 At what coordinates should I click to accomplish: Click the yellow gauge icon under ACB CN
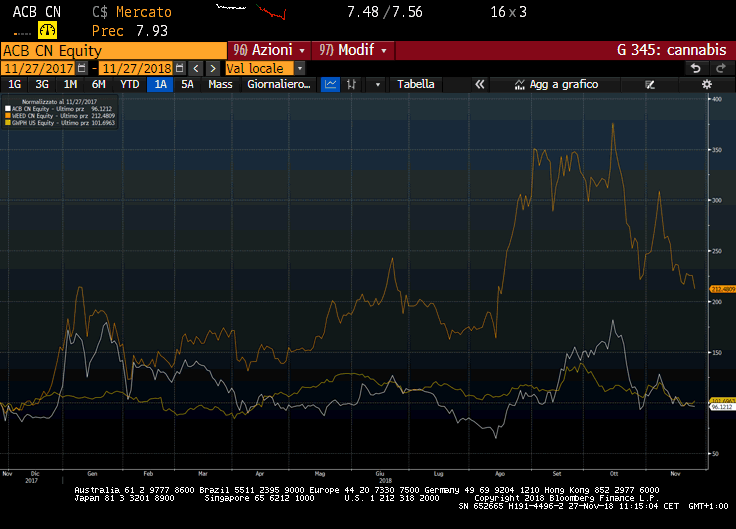coord(47,31)
